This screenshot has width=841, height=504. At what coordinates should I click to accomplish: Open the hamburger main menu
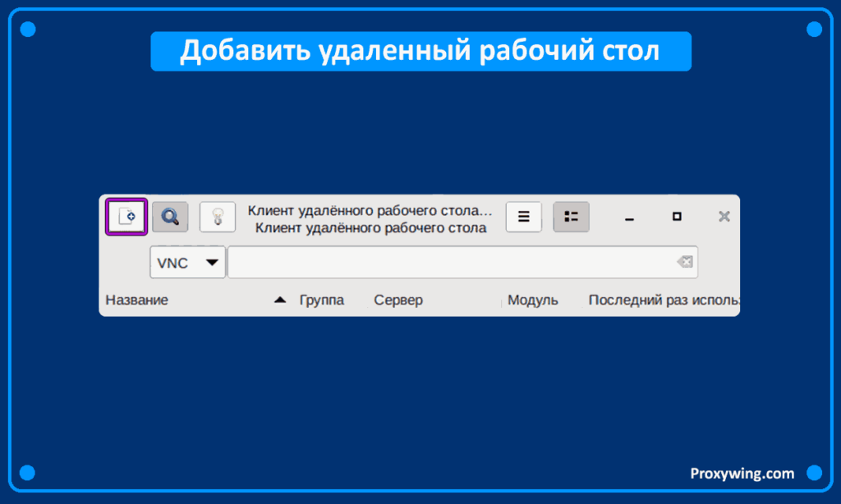click(x=523, y=217)
